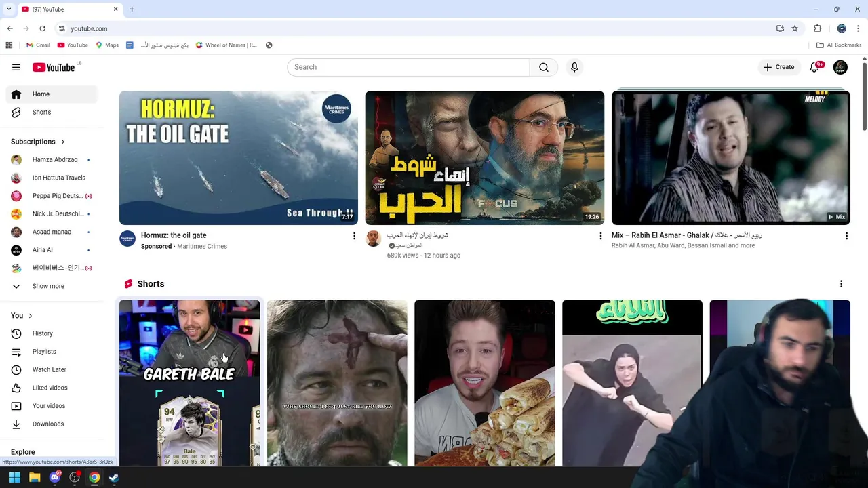Start voice search with microphone icon
868x488 pixels.
click(574, 67)
